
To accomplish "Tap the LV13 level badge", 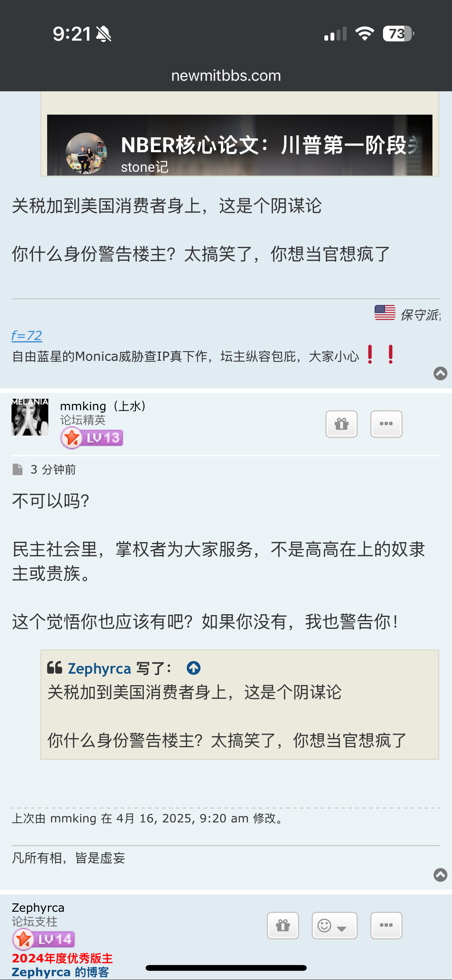I will (92, 438).
